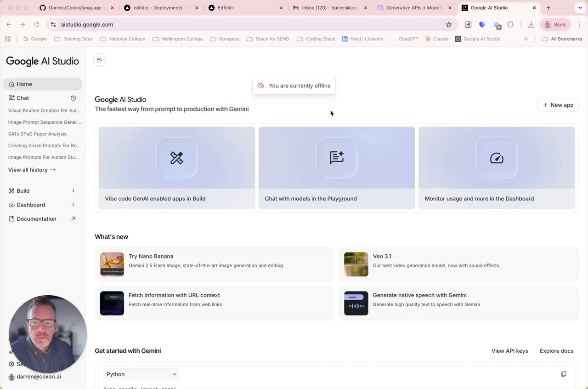Click the chat sparkle Playground icon
This screenshot has height=389, width=588.
[337, 158]
